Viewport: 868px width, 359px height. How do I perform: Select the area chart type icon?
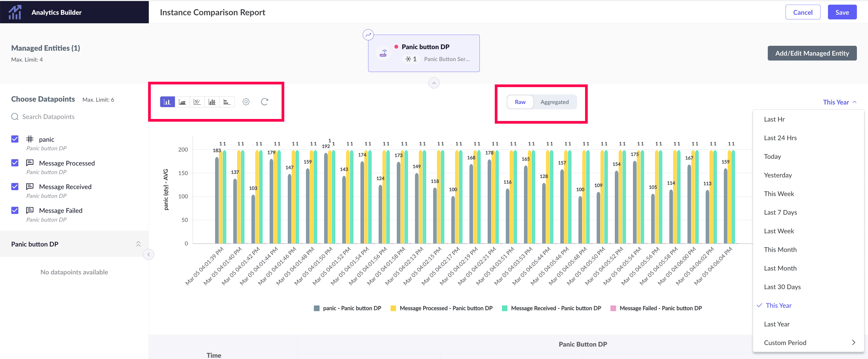[x=182, y=102]
